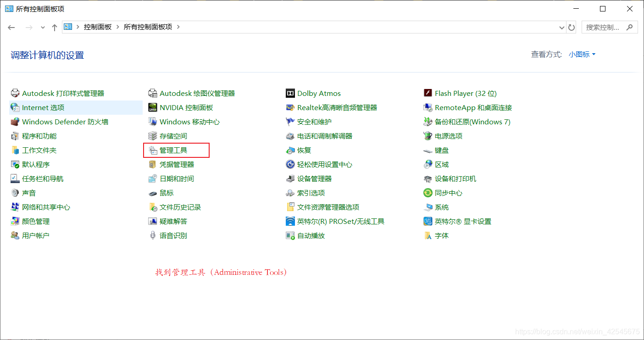Refresh the control panel view

click(572, 28)
